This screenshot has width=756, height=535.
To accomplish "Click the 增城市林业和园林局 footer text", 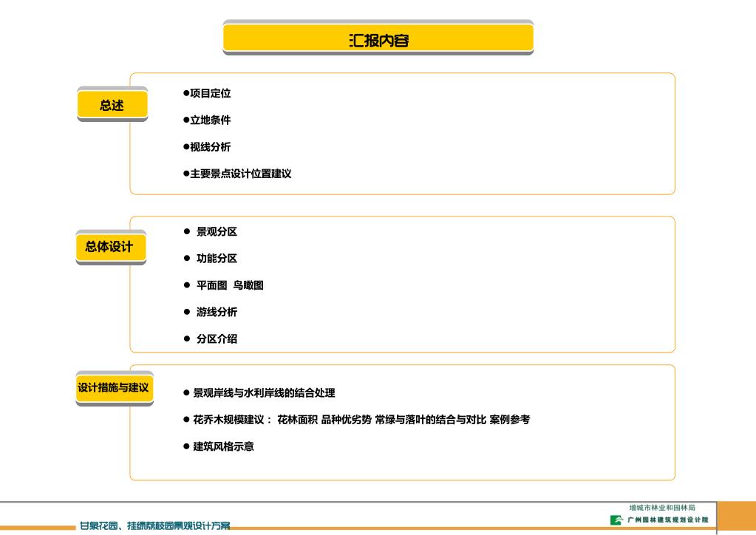I will (662, 508).
